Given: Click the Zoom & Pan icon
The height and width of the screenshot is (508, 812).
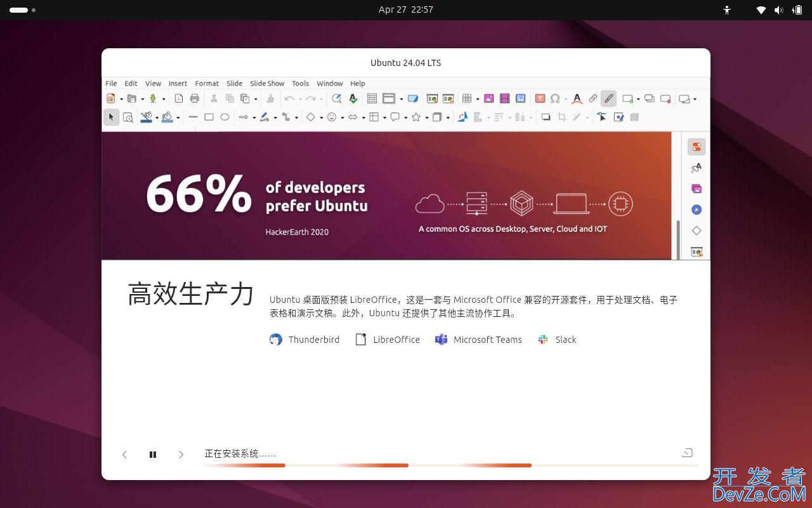Looking at the screenshot, I should [x=128, y=117].
